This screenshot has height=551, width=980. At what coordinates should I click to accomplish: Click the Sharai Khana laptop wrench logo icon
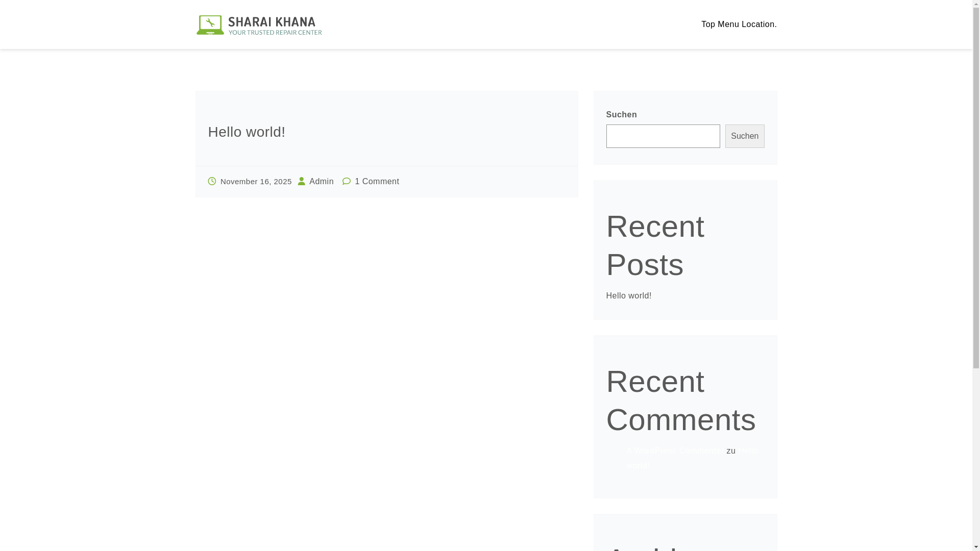[x=210, y=25]
